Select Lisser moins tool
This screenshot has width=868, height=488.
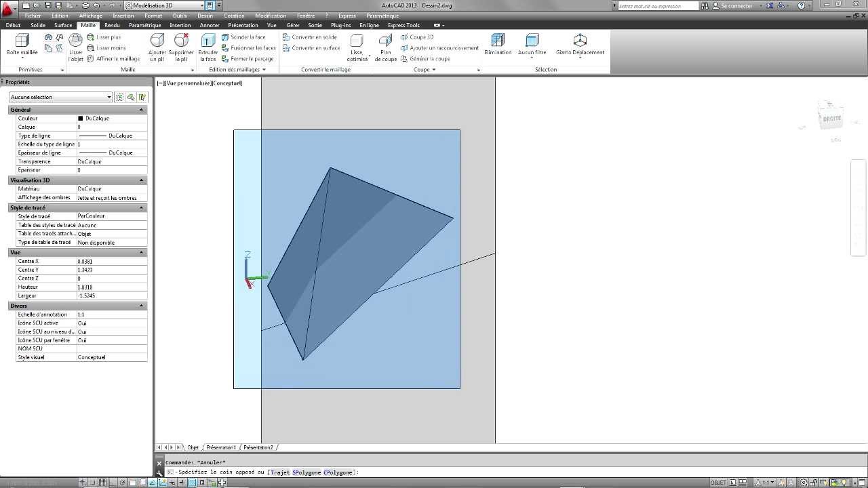pyautogui.click(x=106, y=48)
